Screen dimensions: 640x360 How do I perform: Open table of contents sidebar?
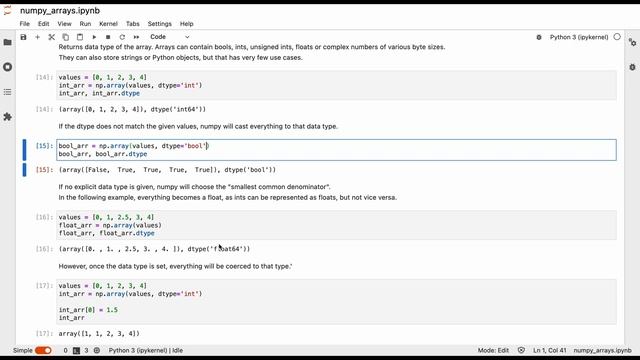click(x=7, y=92)
